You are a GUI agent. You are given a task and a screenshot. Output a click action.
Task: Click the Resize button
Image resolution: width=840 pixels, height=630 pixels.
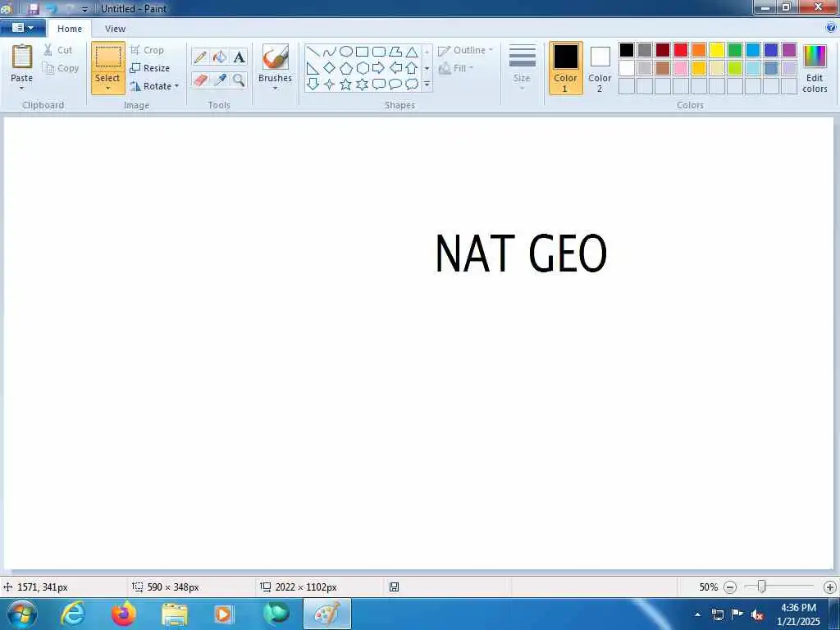[150, 68]
